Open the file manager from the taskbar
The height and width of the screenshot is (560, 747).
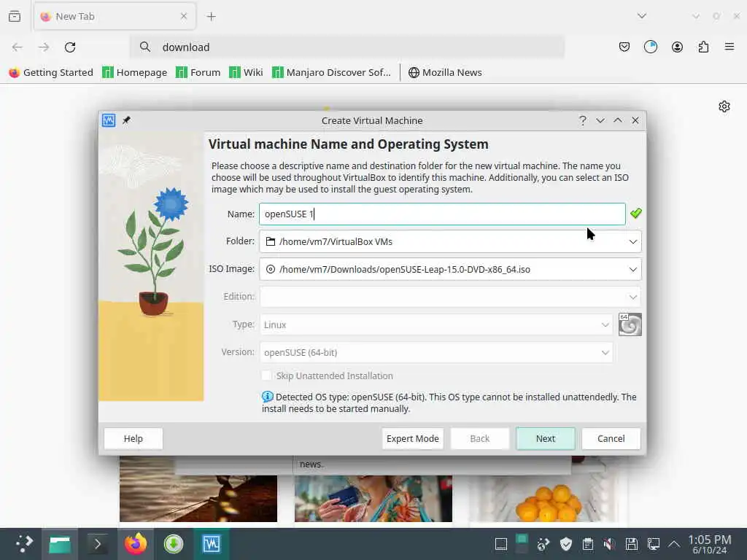click(x=60, y=544)
